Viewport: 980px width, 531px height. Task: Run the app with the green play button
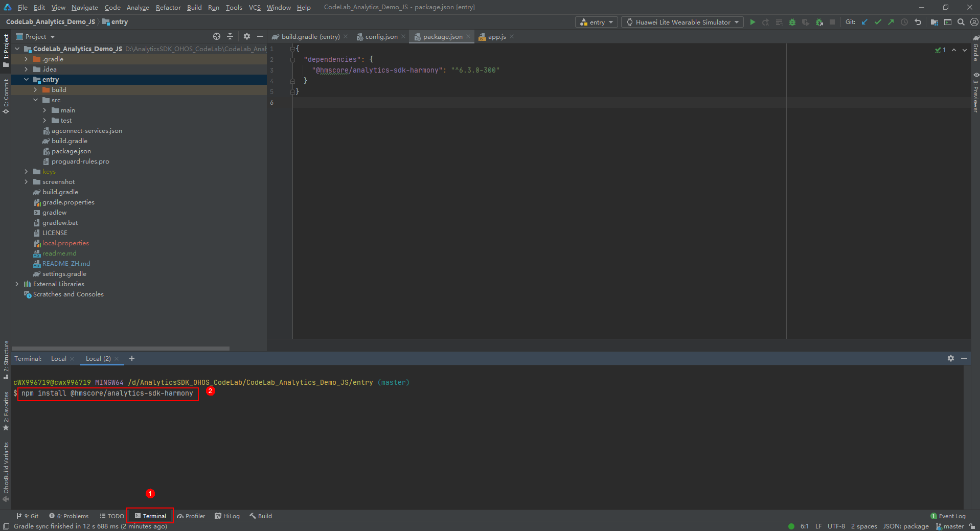[753, 22]
